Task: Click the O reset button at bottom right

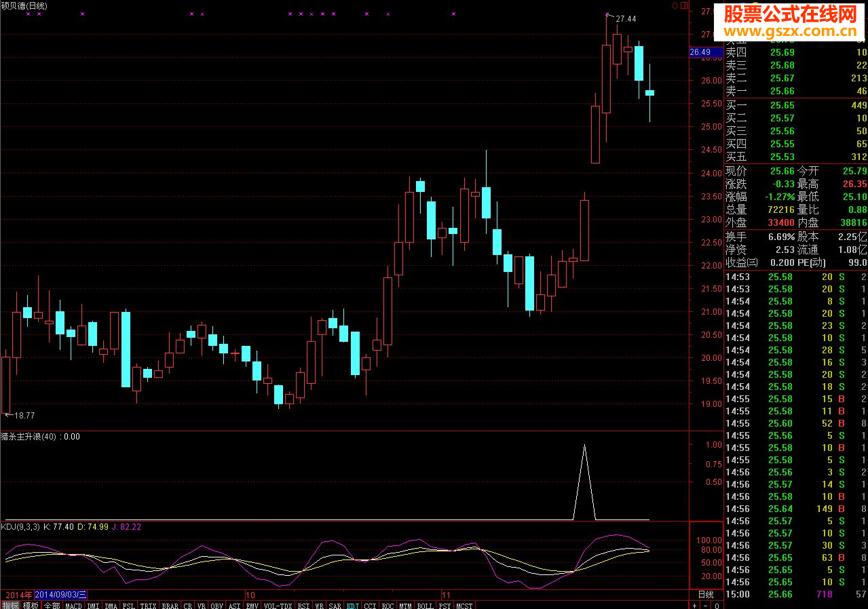Action: pyautogui.click(x=716, y=605)
